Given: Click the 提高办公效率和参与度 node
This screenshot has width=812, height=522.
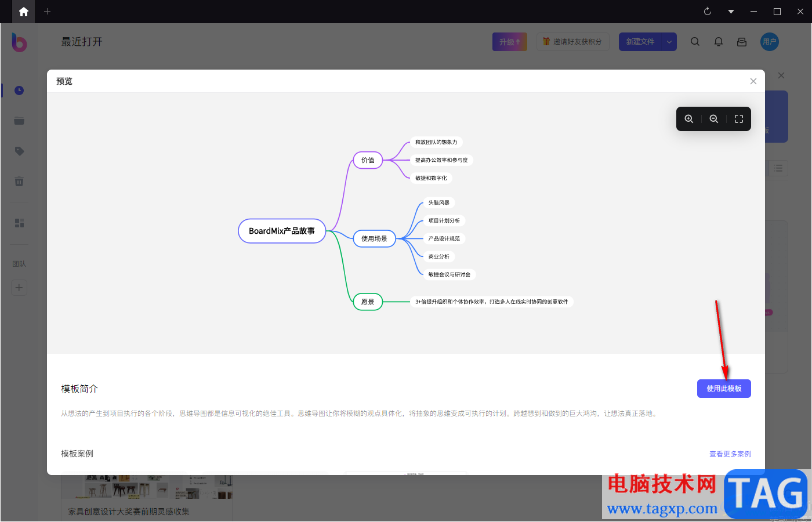Looking at the screenshot, I should (441, 160).
